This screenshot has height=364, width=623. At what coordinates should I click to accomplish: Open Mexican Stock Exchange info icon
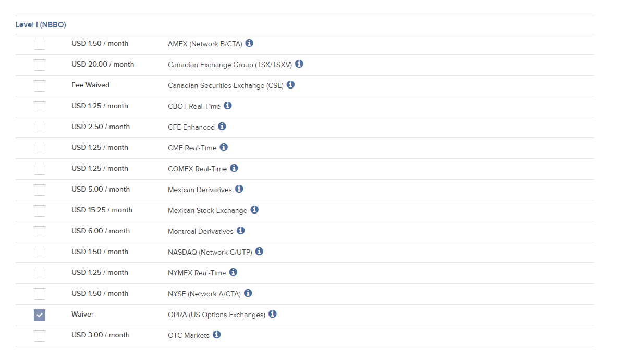(x=254, y=209)
